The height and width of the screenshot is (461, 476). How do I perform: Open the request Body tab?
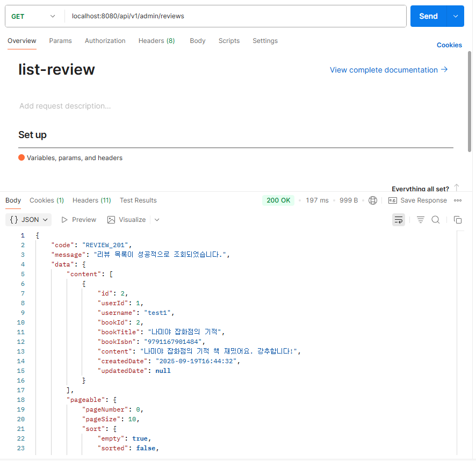198,41
